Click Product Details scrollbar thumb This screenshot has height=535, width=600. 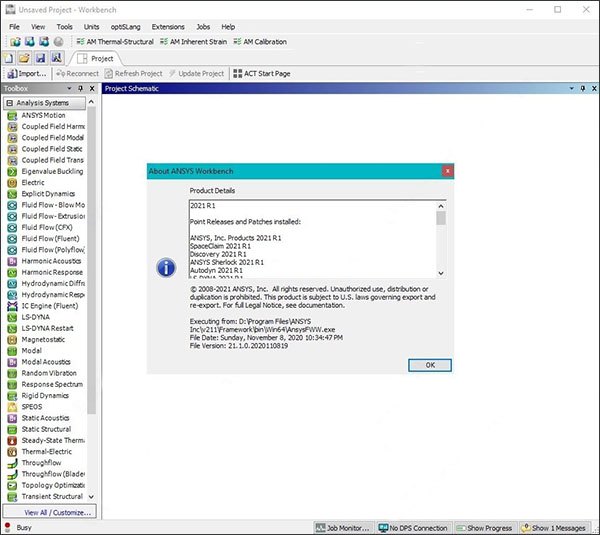tap(441, 218)
